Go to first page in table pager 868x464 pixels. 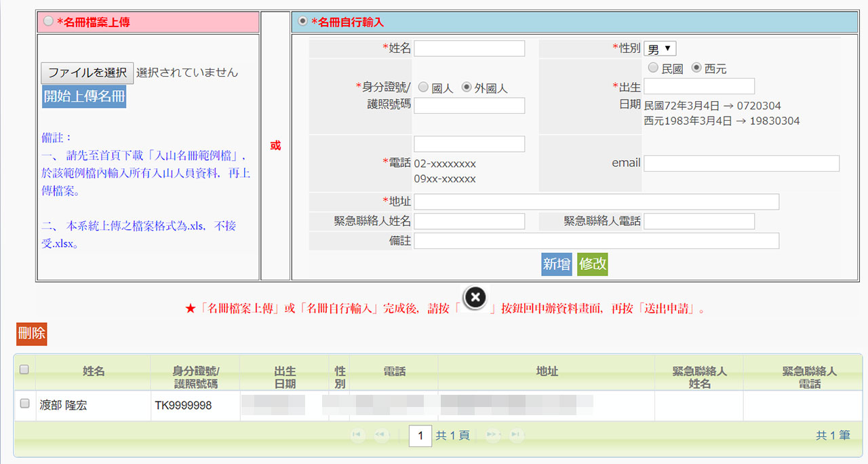358,435
